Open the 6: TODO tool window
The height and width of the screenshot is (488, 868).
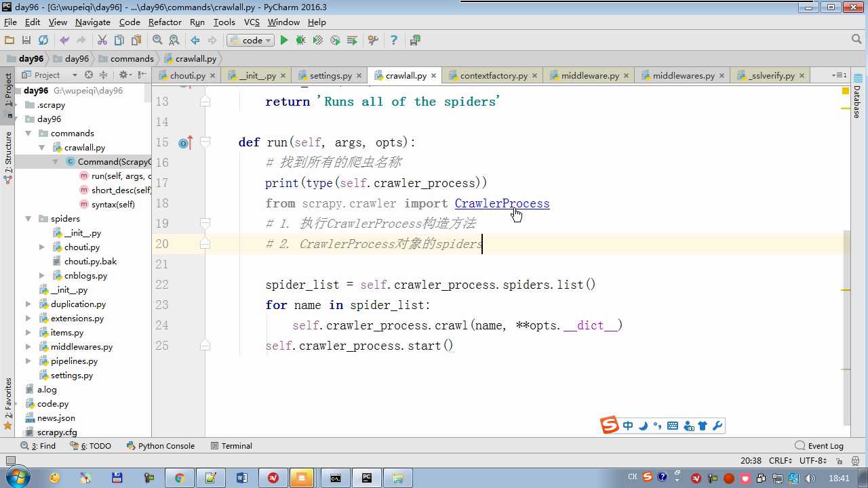pos(91,446)
